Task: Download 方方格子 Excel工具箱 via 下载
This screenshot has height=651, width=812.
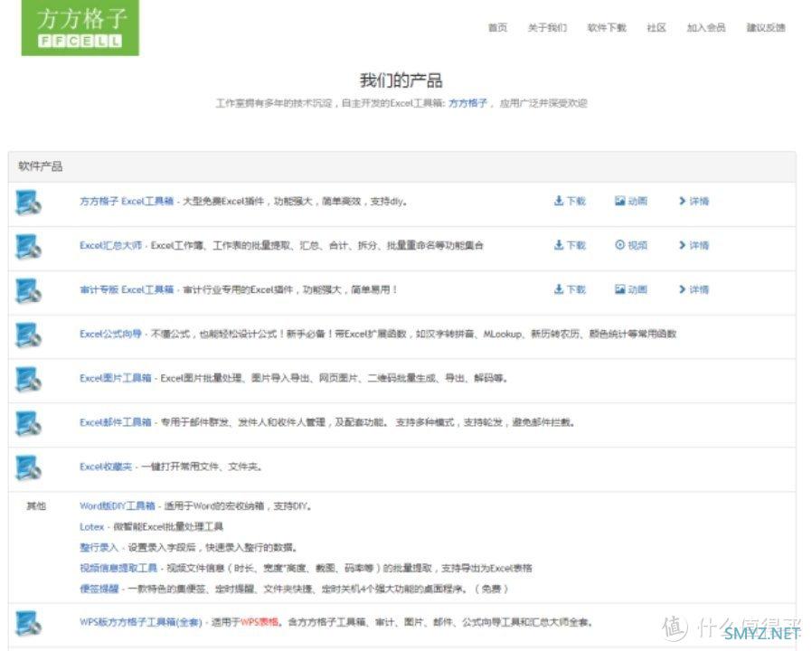Action: point(570,201)
